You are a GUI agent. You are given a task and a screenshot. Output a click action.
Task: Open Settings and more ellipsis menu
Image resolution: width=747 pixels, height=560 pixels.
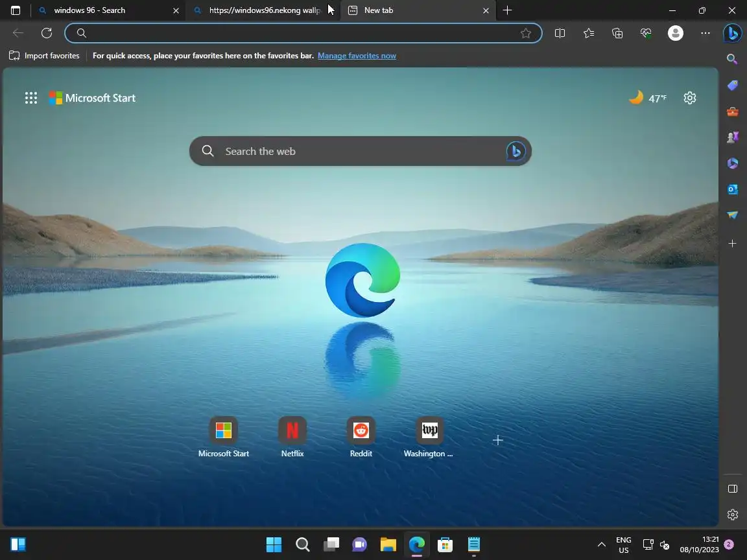point(705,33)
